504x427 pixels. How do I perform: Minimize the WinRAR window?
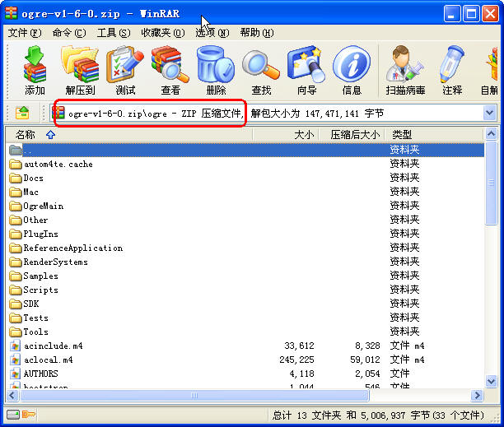(x=451, y=14)
